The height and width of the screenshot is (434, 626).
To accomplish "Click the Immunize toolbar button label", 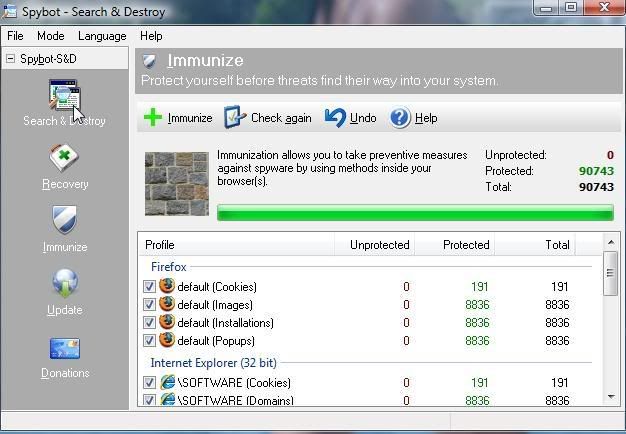I will pos(190,118).
